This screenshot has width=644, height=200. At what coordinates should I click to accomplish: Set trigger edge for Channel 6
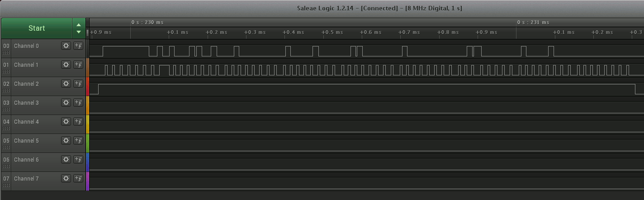[x=78, y=159]
